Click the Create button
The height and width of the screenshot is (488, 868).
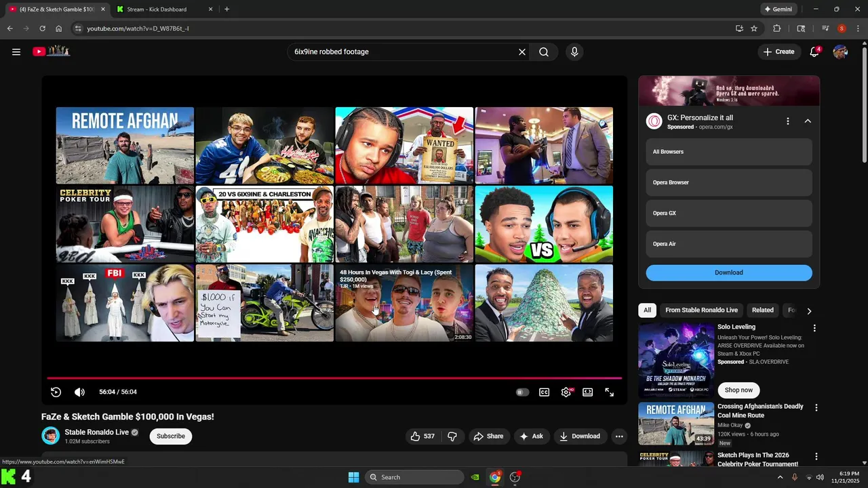pyautogui.click(x=778, y=52)
